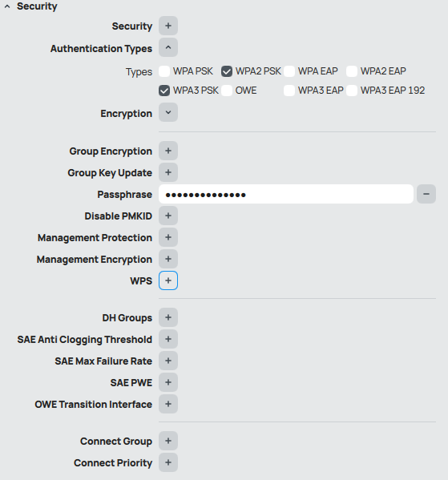Image resolution: width=448 pixels, height=480 pixels.
Task: Add SAE Anti Clogging Threshold setting
Action: click(x=168, y=339)
